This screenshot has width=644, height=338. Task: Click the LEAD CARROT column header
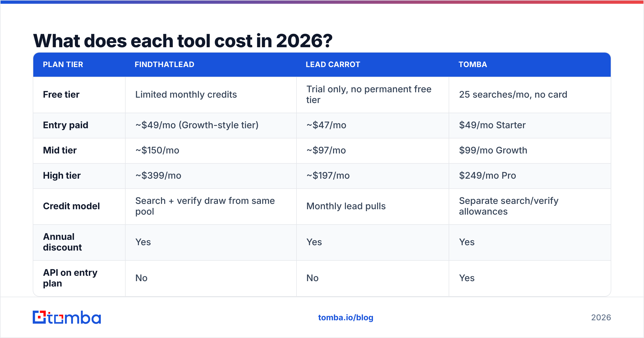pos(333,64)
